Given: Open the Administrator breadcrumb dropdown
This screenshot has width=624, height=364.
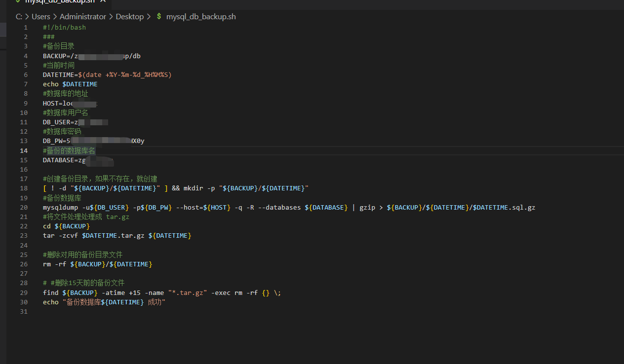Looking at the screenshot, I should 82,16.
